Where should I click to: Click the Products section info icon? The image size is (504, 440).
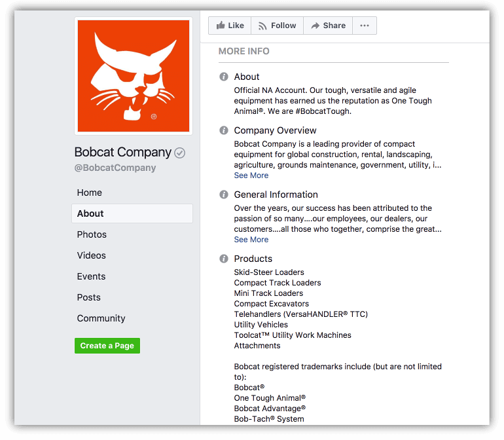(x=224, y=259)
